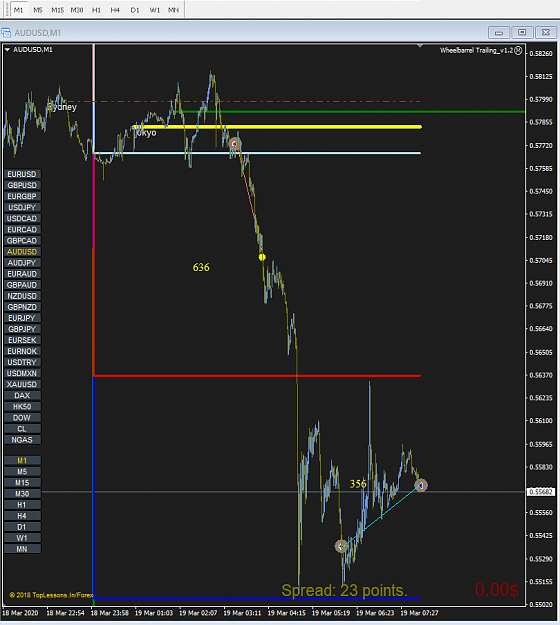Select M30 timeframe in top toolbar
560x625 pixels.
click(x=77, y=10)
